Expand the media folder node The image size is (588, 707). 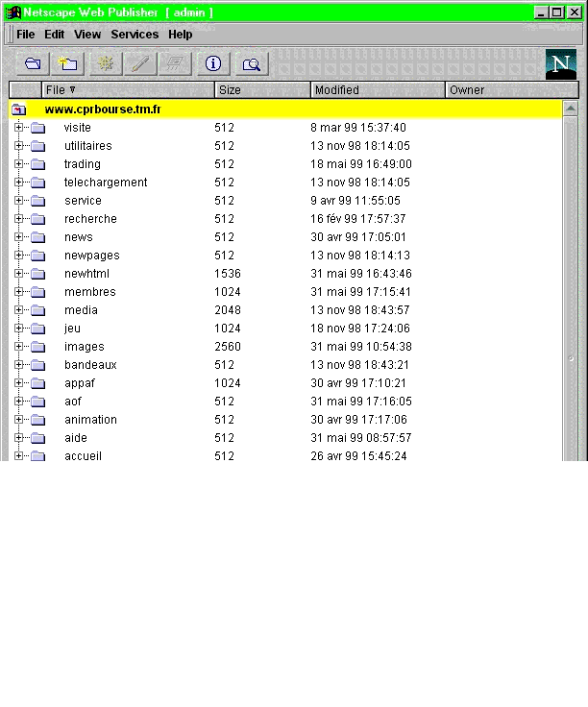click(x=18, y=309)
